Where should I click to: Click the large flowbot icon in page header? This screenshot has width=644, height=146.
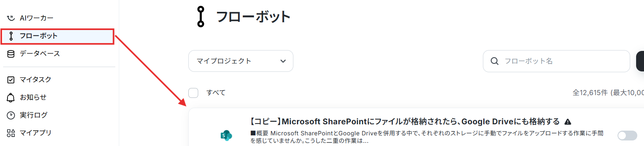coord(201,17)
